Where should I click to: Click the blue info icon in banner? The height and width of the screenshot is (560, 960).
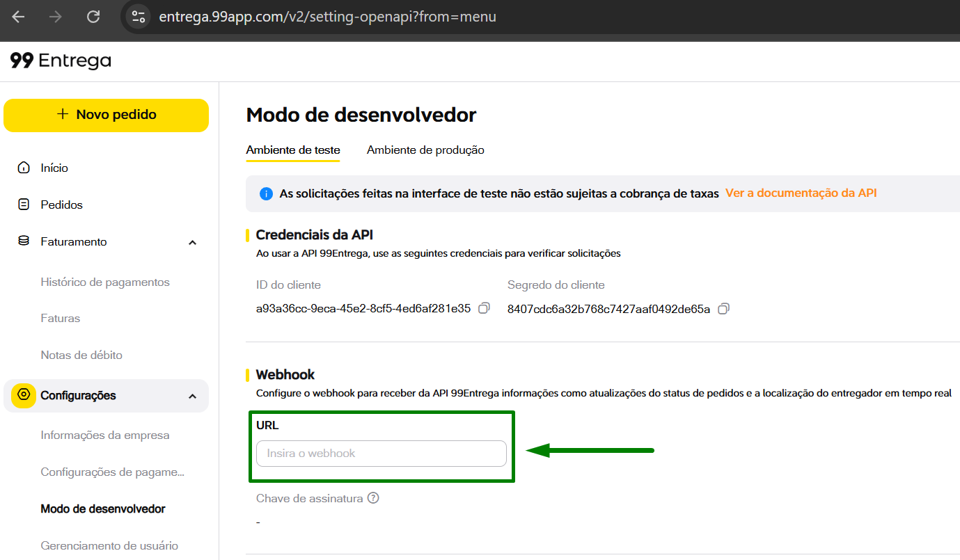(x=266, y=194)
